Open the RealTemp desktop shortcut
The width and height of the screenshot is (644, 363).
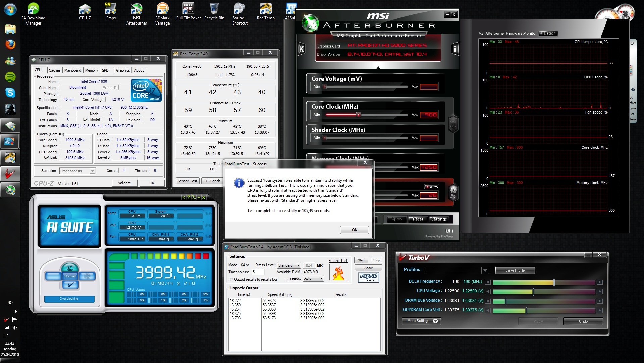pos(266,12)
